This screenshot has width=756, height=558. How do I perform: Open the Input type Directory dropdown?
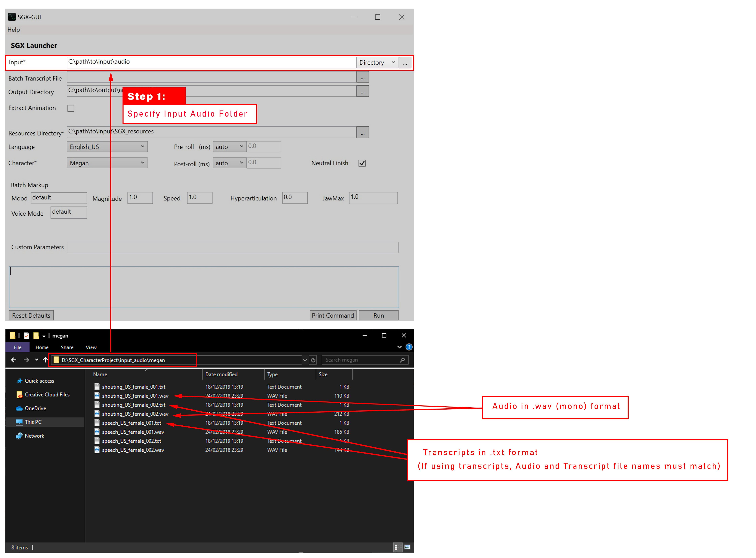click(377, 62)
